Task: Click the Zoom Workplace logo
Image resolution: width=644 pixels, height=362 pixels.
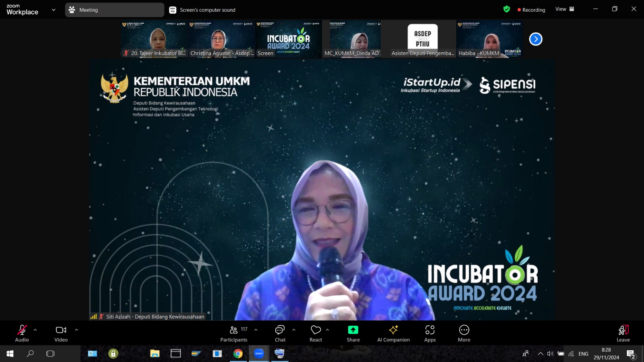Action: point(23,9)
